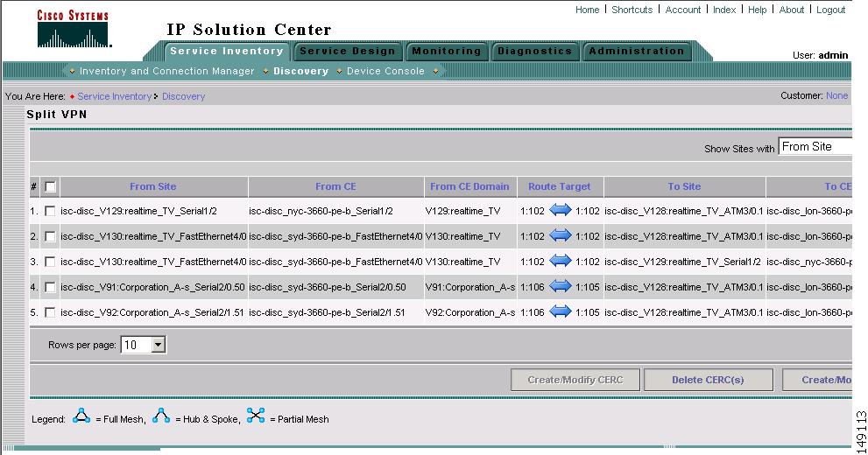Open the Account link
The height and width of the screenshot is (455, 868).
682,10
